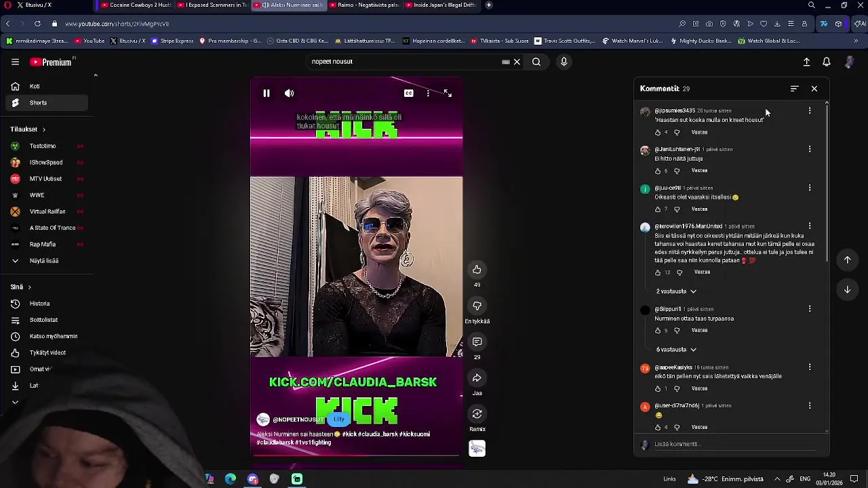Like @juu-ce9tl's comment
This screenshot has width=868, height=488.
pos(658,210)
